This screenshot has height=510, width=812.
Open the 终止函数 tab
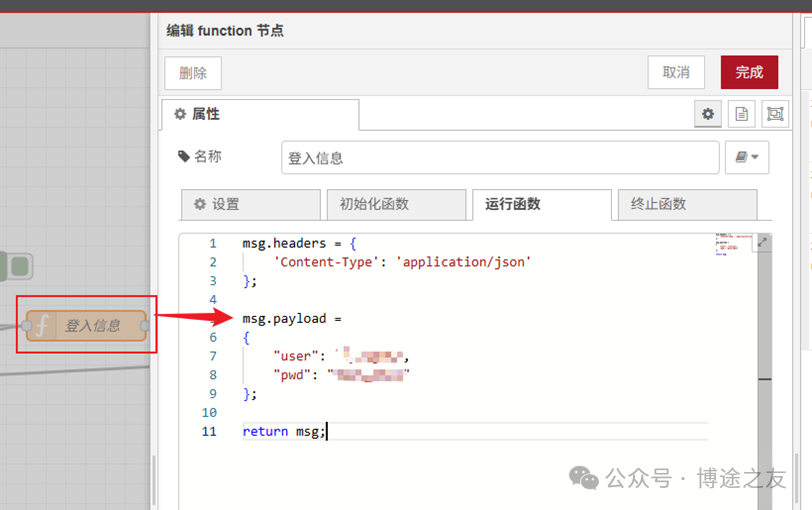[687, 205]
